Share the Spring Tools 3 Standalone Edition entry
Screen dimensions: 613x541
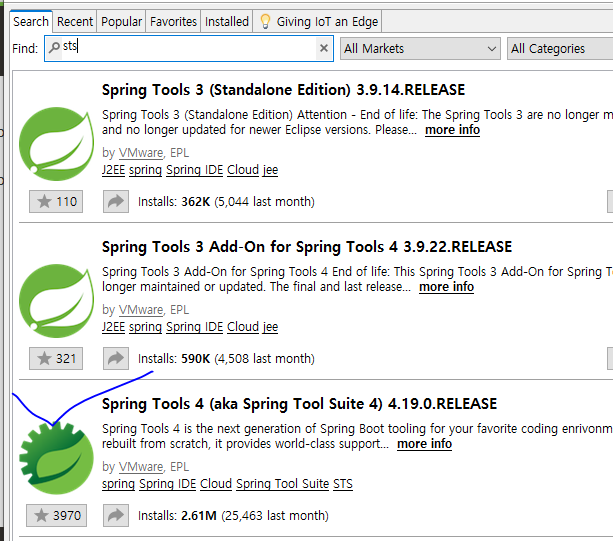pyautogui.click(x=116, y=202)
